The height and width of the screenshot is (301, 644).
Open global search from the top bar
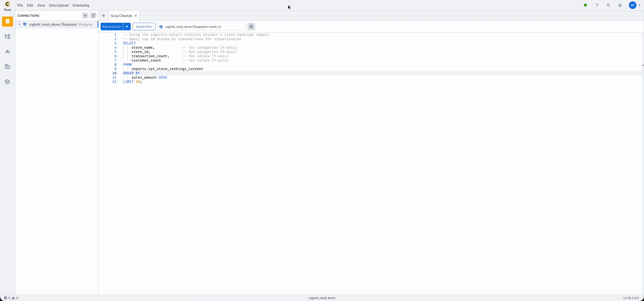pyautogui.click(x=608, y=5)
